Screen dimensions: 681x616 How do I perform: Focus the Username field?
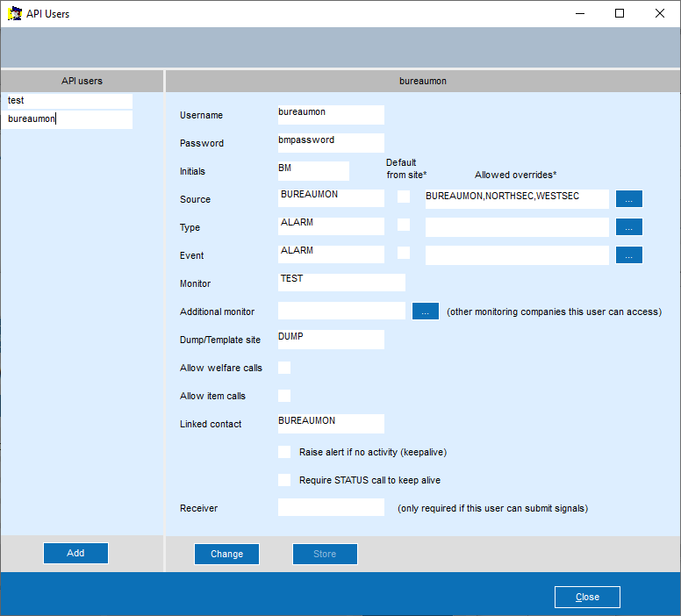pos(331,115)
